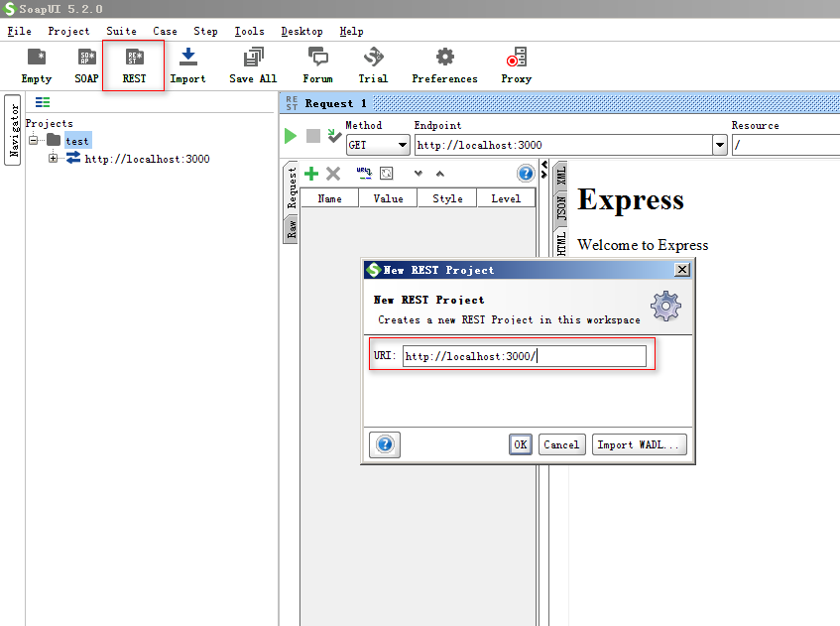Click the update params from URL icon

point(364,173)
